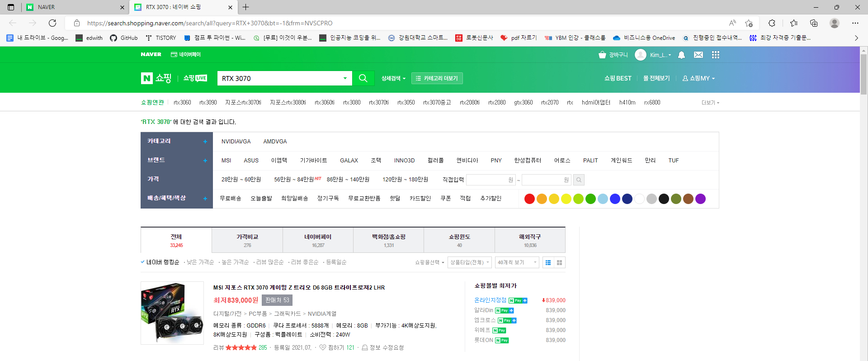Image resolution: width=868 pixels, height=361 pixels.
Task: Sort results by 리뷰 좋은순
Action: pos(304,262)
